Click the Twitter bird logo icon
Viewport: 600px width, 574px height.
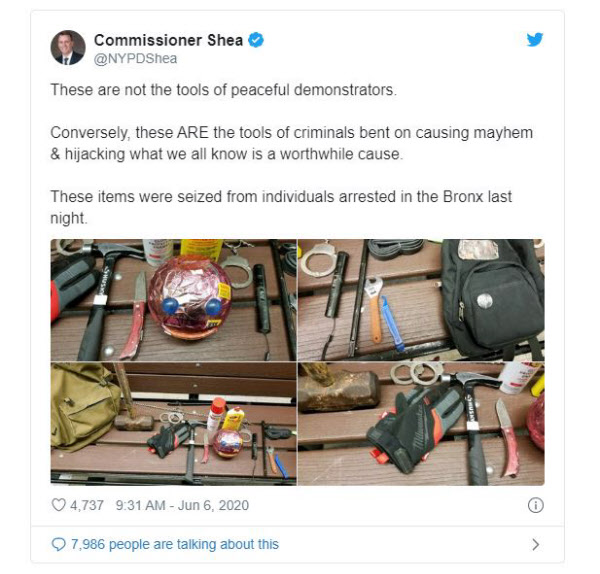point(535,39)
